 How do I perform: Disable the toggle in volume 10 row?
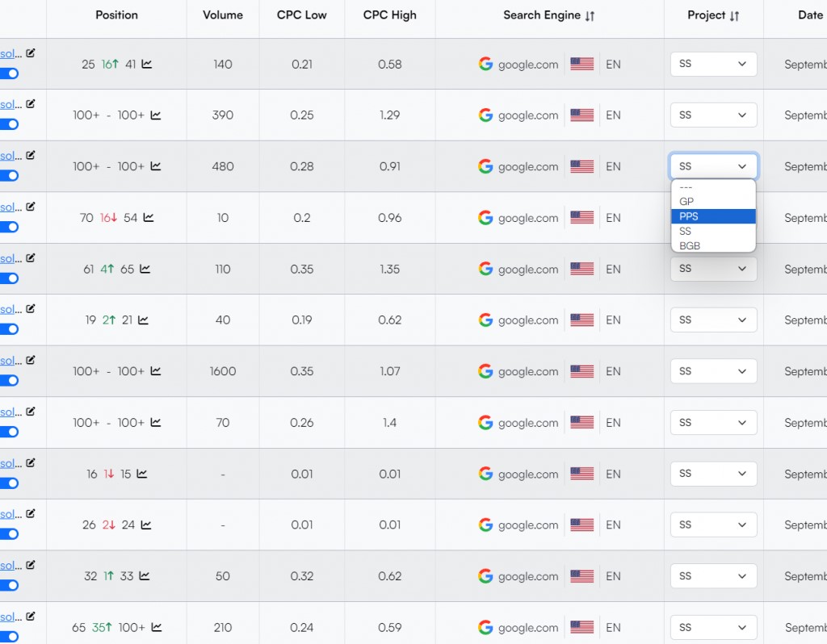(9, 227)
